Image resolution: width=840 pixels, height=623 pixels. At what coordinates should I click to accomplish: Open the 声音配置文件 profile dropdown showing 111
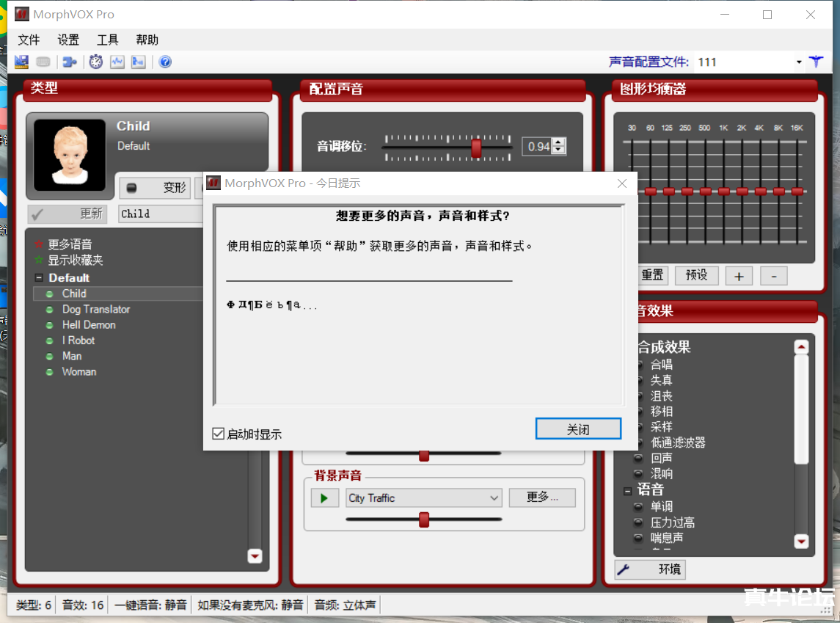click(x=799, y=62)
